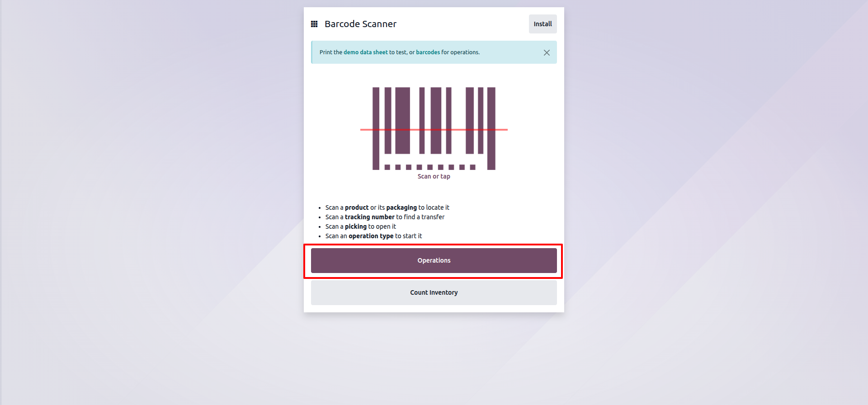The height and width of the screenshot is (405, 868).
Task: Click the 'Scan or tap' caption
Action: pos(434,177)
